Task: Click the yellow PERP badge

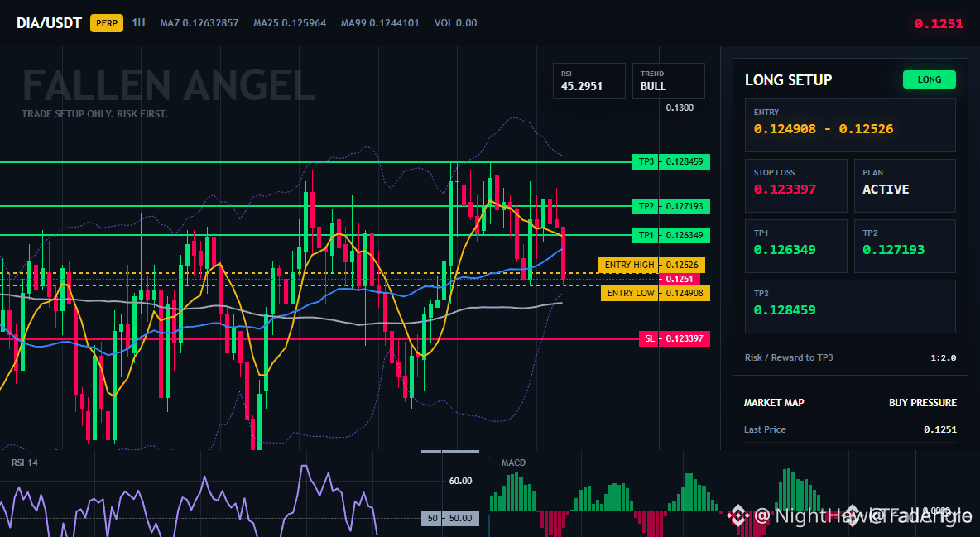Action: coord(107,23)
